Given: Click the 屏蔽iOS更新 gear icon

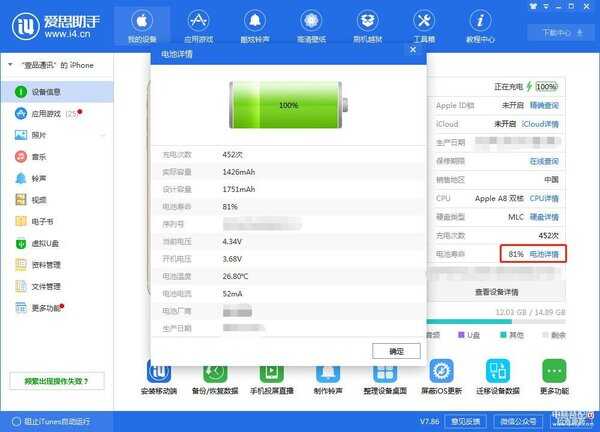Looking at the screenshot, I should point(441,370).
